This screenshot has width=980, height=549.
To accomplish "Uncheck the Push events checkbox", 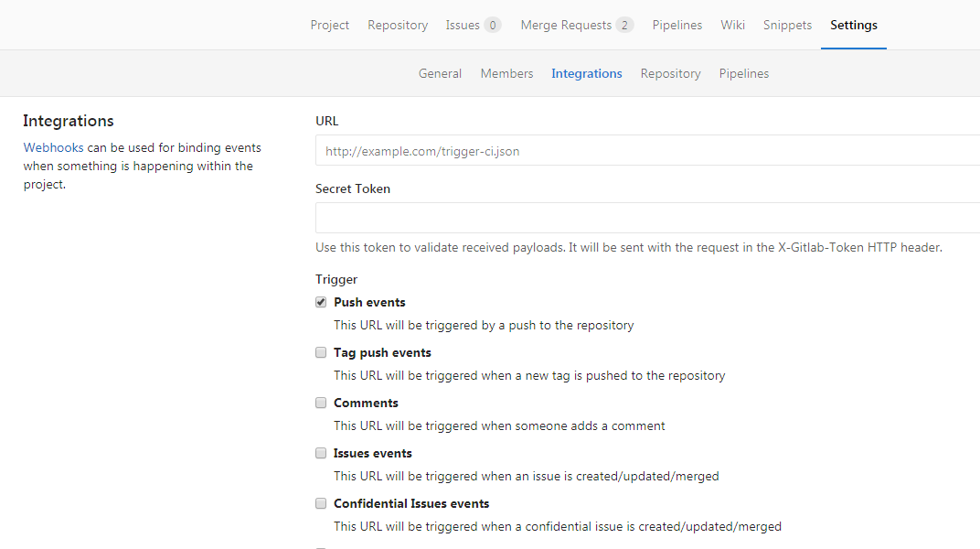I will pyautogui.click(x=321, y=303).
